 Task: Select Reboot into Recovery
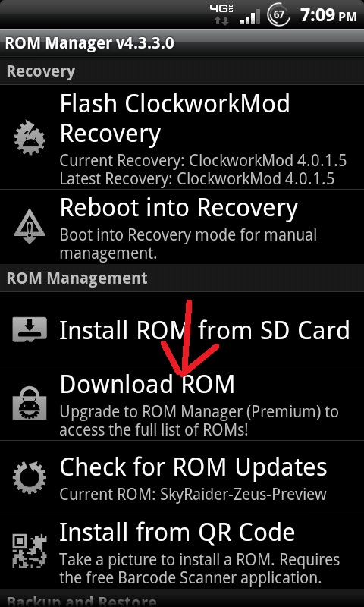tap(182, 227)
